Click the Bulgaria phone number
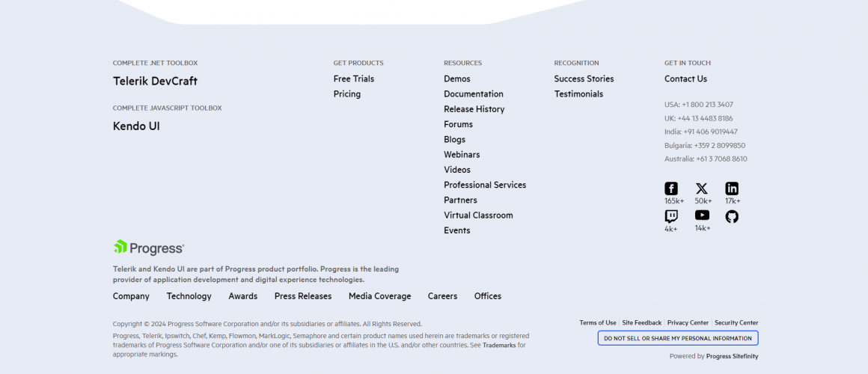The width and height of the screenshot is (868, 374). tap(705, 146)
